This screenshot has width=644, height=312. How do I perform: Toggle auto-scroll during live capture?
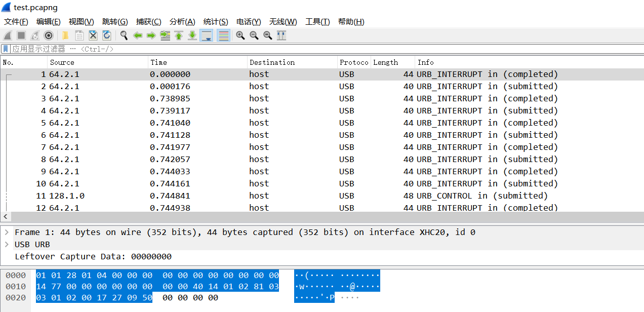[x=206, y=35]
